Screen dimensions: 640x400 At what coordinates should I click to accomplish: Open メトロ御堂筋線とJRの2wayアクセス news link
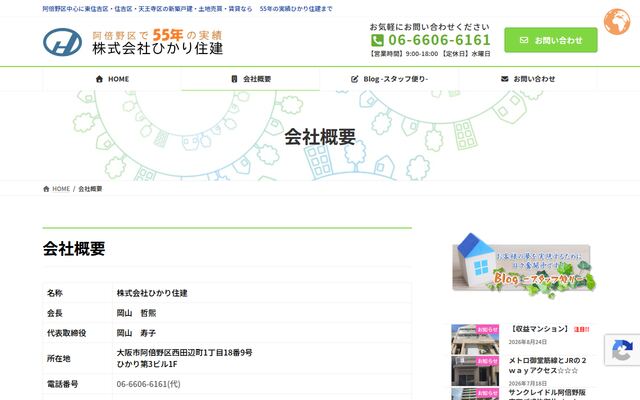547,365
